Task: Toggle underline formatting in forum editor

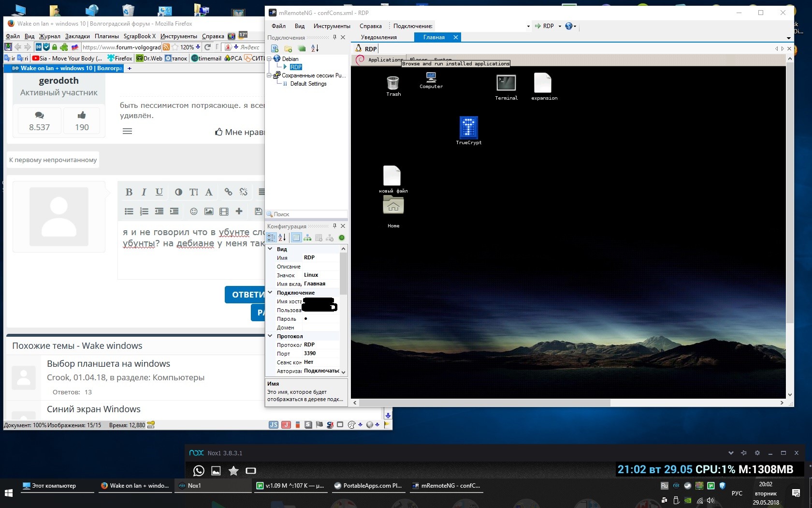Action: 159,192
